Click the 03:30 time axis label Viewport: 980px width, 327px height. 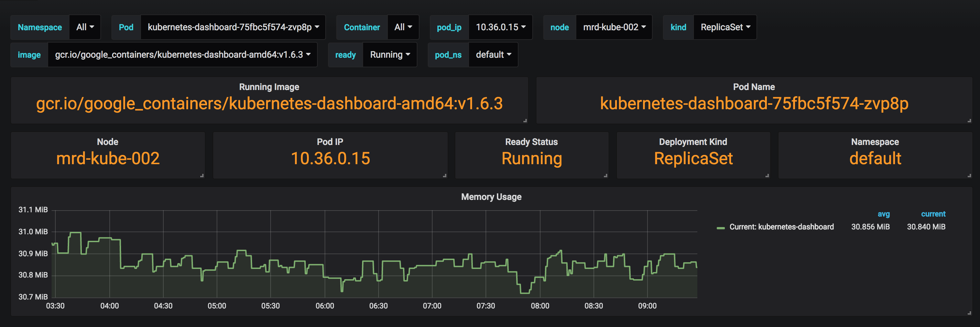[x=56, y=306]
